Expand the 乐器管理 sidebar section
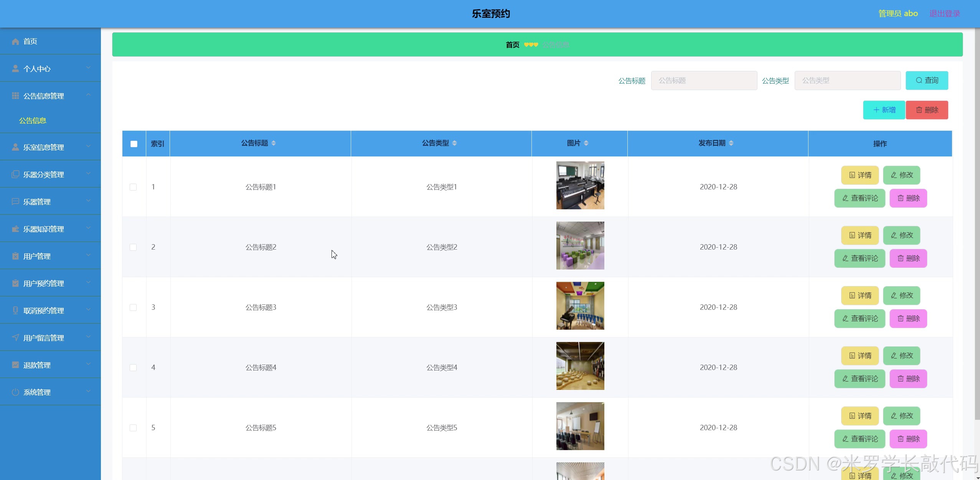 pyautogui.click(x=50, y=202)
